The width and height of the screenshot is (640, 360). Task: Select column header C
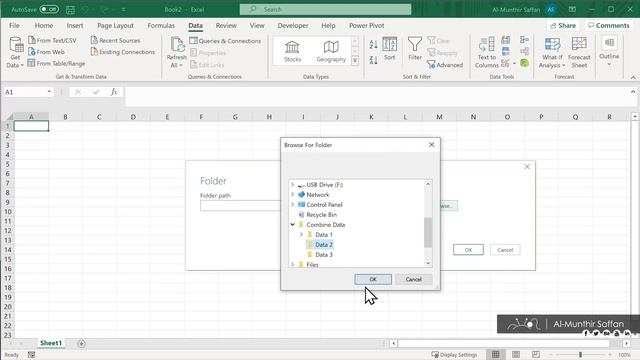tap(99, 117)
